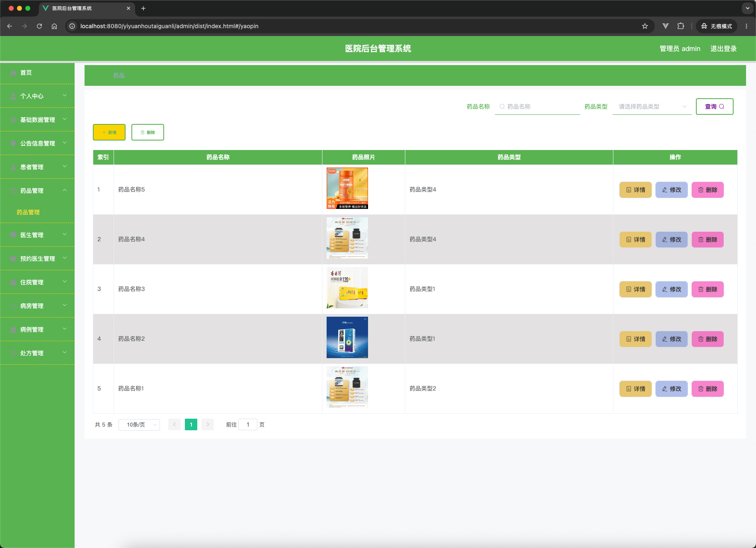Image resolution: width=756 pixels, height=548 pixels.
Task: Click the 首页 home icon in sidebar
Action: pos(13,73)
